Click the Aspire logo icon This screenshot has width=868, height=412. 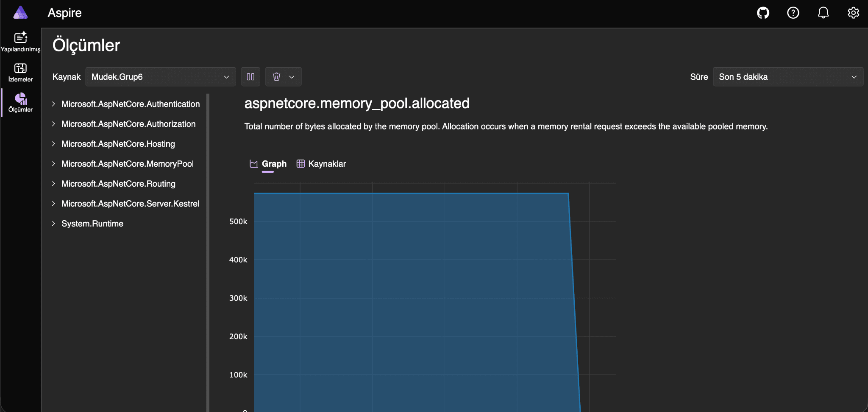pos(20,13)
